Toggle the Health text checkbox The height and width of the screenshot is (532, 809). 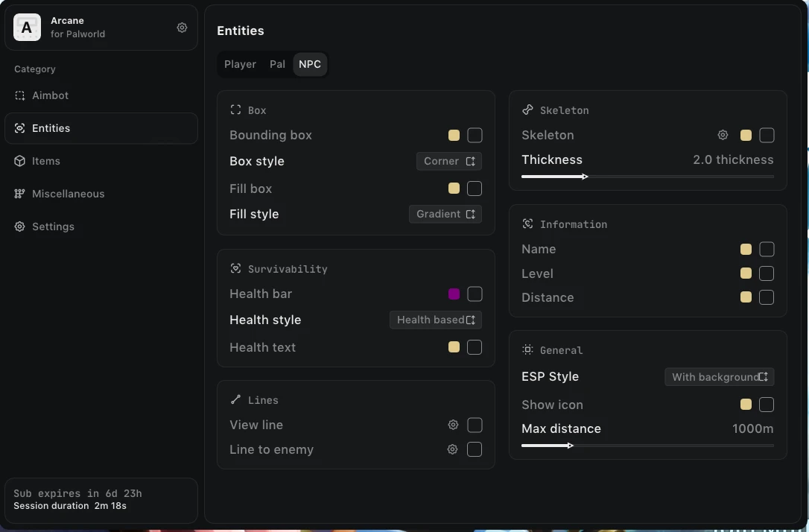tap(475, 347)
